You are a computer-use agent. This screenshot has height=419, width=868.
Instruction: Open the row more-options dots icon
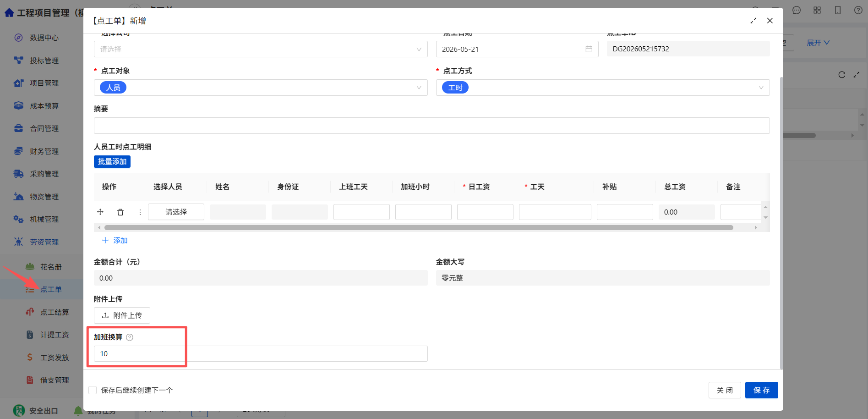[140, 212]
